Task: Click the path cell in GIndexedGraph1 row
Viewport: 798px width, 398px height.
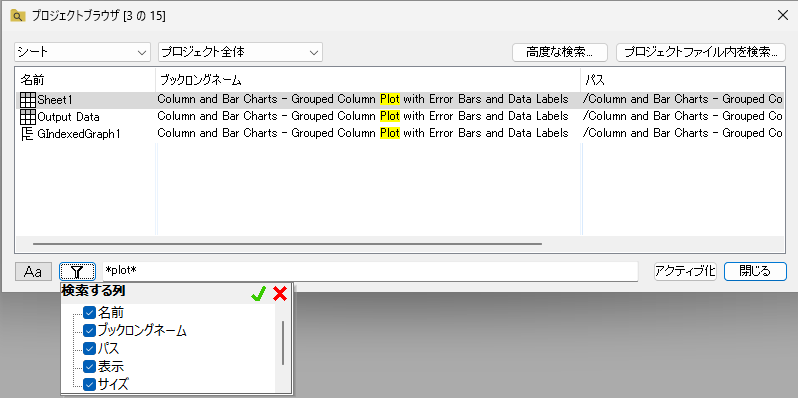Action: (682, 133)
